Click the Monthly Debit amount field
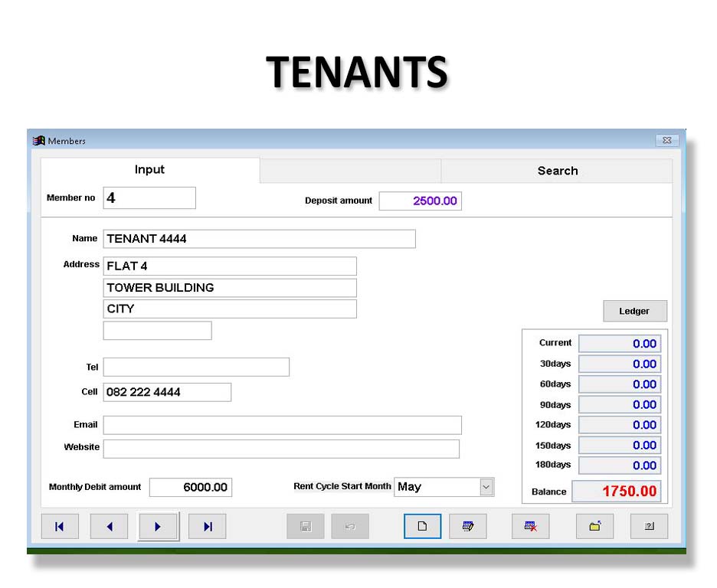Viewport: 717px width, 588px height. (190, 488)
